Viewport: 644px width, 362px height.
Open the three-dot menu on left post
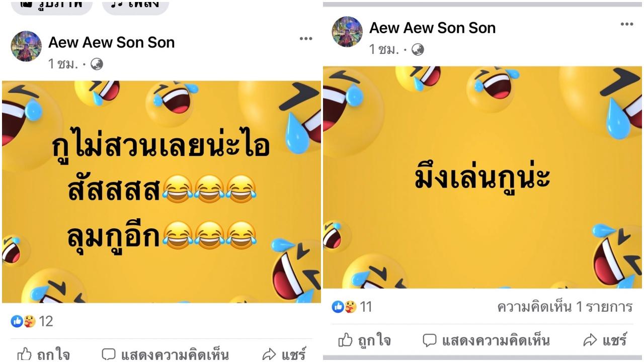pos(306,39)
